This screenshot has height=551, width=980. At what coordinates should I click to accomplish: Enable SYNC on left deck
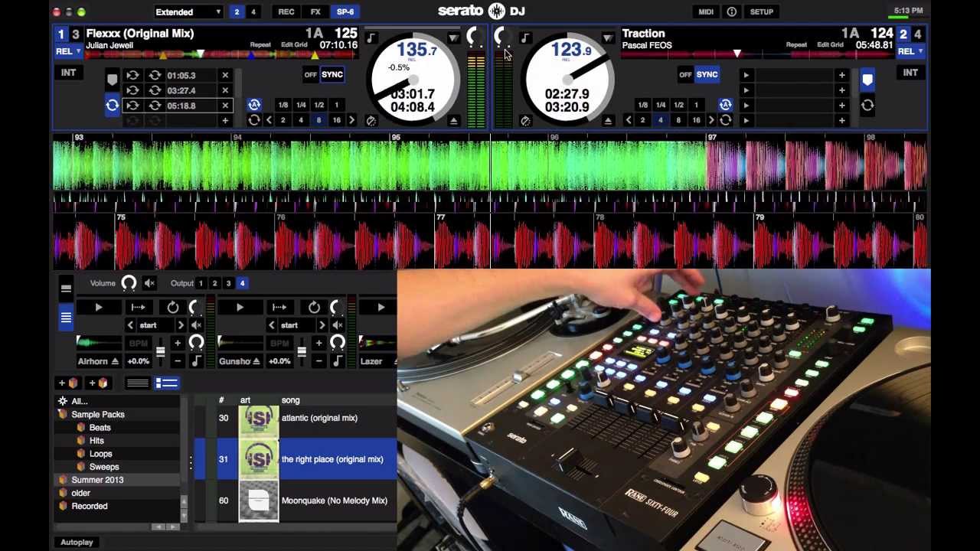click(x=332, y=75)
